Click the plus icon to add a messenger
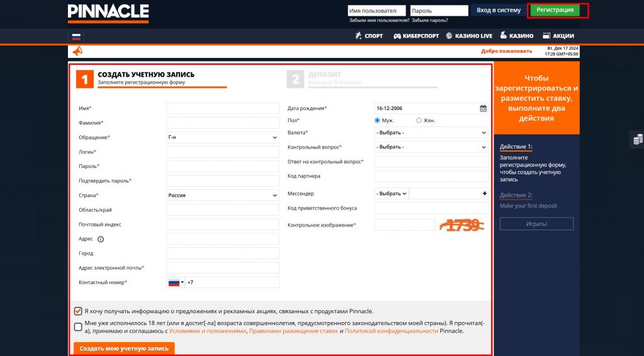The image size is (644, 356). point(485,193)
